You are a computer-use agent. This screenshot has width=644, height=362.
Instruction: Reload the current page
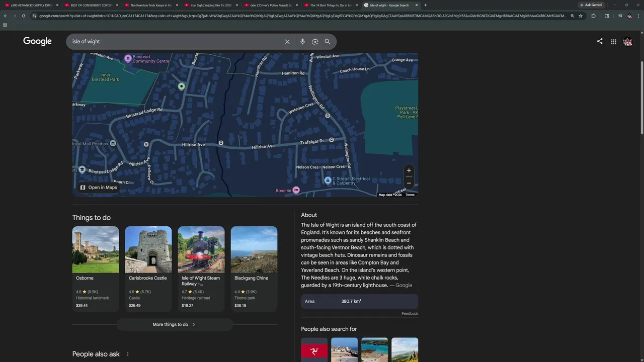pos(23,16)
